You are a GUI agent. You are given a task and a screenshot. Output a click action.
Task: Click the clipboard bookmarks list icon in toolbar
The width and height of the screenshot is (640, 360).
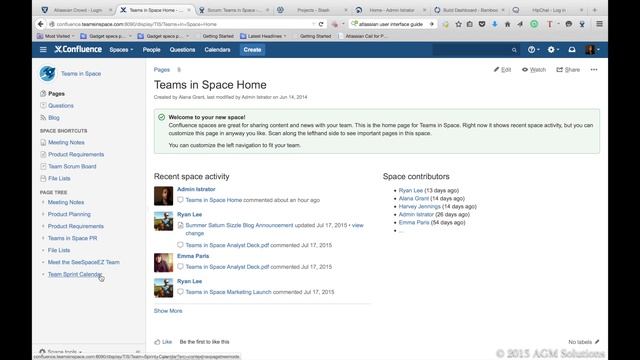click(x=470, y=24)
